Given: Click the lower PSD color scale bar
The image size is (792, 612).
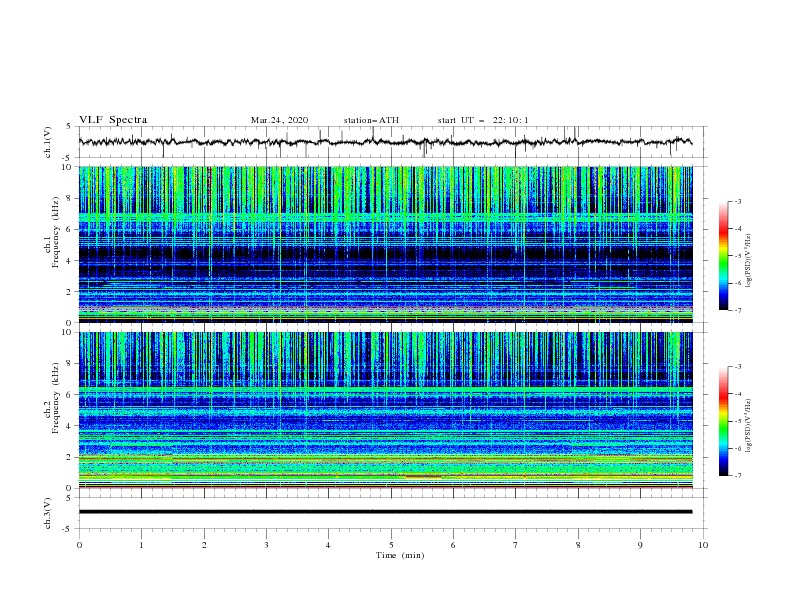Looking at the screenshot, I should tap(723, 421).
